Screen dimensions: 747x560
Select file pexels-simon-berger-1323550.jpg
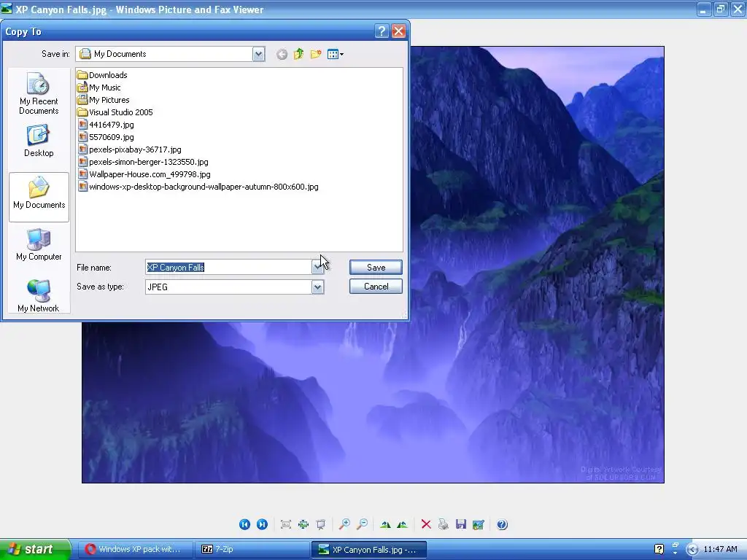coord(142,161)
